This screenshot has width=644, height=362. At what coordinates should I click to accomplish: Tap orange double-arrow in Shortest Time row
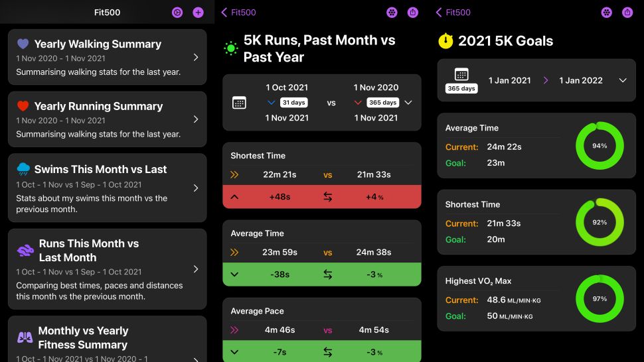click(234, 174)
